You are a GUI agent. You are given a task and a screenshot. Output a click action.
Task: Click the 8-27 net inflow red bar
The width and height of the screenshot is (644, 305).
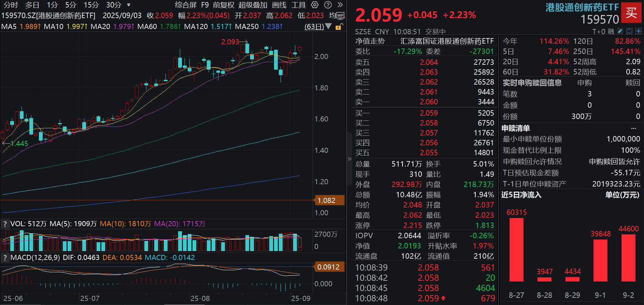tap(516, 249)
